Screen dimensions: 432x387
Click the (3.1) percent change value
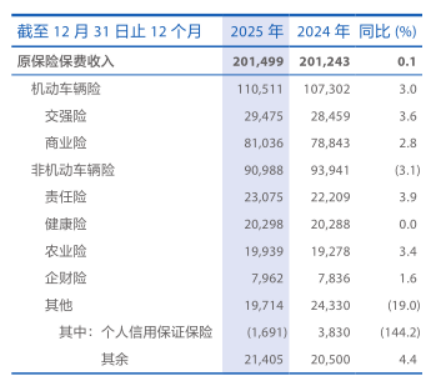click(x=407, y=170)
